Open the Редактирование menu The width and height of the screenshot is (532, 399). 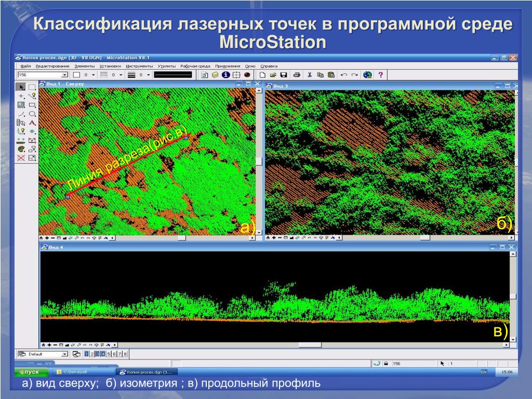(x=52, y=66)
